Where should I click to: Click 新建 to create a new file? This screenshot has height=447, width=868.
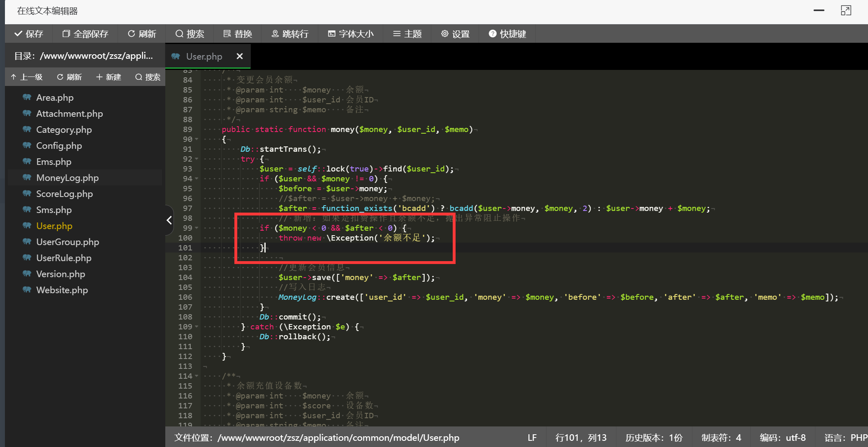pyautogui.click(x=109, y=77)
